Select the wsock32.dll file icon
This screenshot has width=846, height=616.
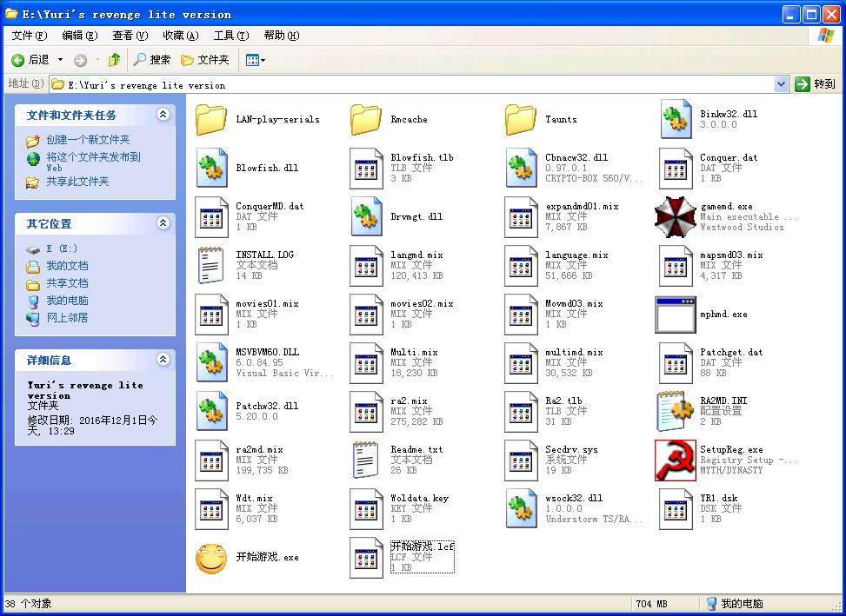click(x=521, y=508)
